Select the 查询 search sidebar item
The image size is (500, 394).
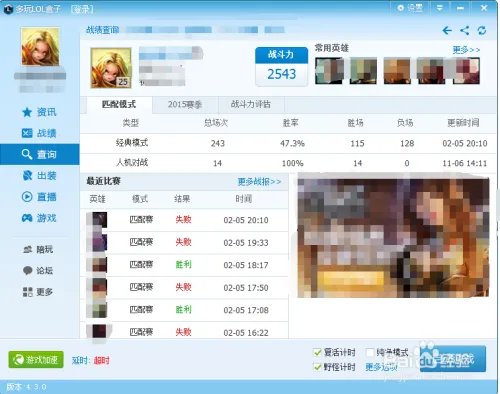coord(40,154)
